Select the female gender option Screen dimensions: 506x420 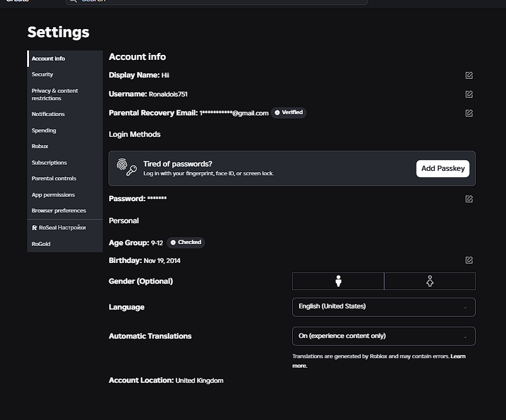point(430,281)
